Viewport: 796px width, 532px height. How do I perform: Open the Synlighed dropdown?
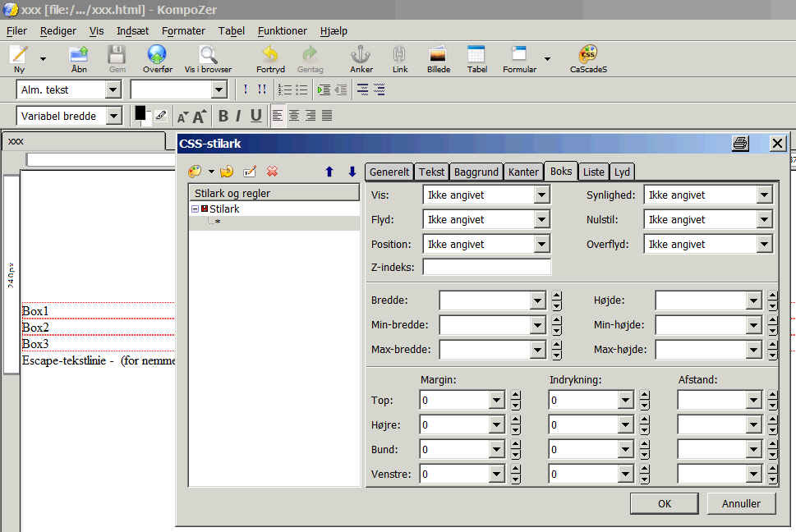pos(765,195)
